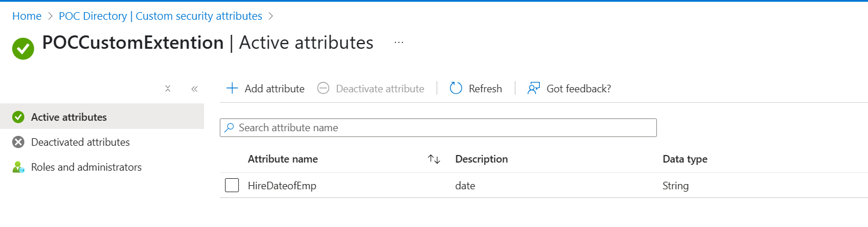Image resolution: width=868 pixels, height=227 pixels.
Task: Sort by Attribute name column header
Action: tap(282, 159)
